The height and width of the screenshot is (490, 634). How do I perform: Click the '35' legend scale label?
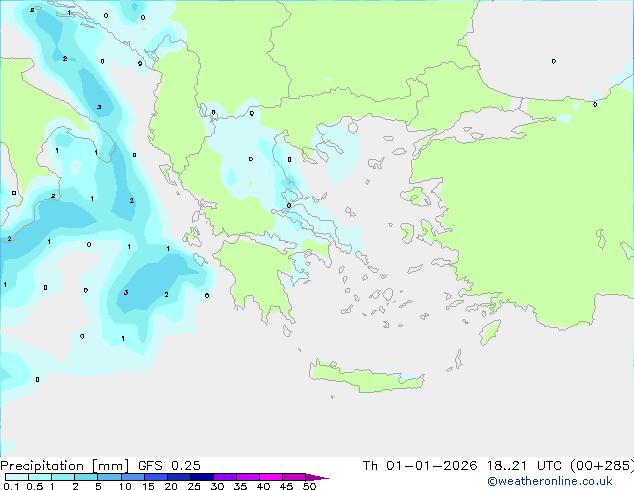[x=240, y=486]
